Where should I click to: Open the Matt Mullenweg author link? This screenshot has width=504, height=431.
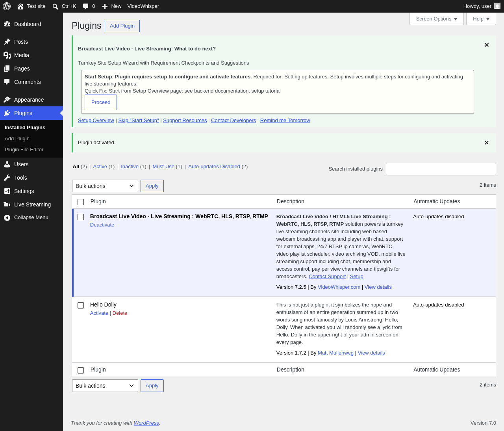(335, 353)
